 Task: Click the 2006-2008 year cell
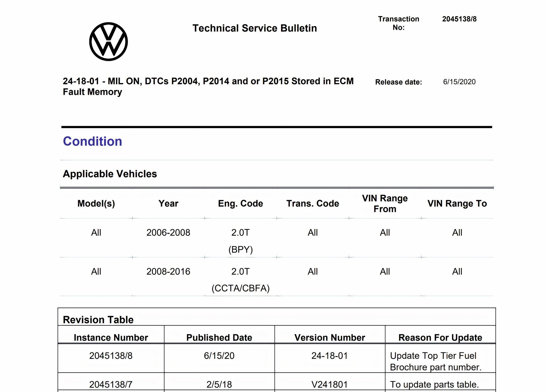(x=168, y=232)
